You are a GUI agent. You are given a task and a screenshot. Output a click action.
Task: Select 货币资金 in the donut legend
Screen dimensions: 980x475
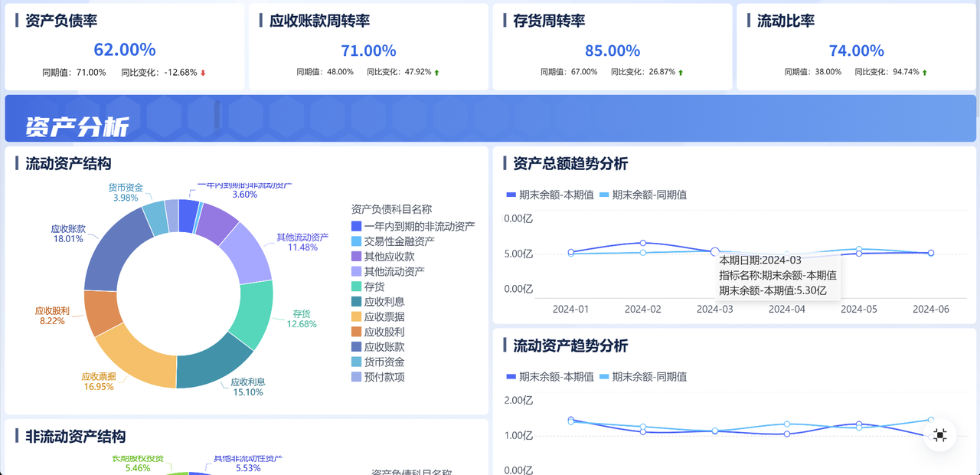coord(378,362)
